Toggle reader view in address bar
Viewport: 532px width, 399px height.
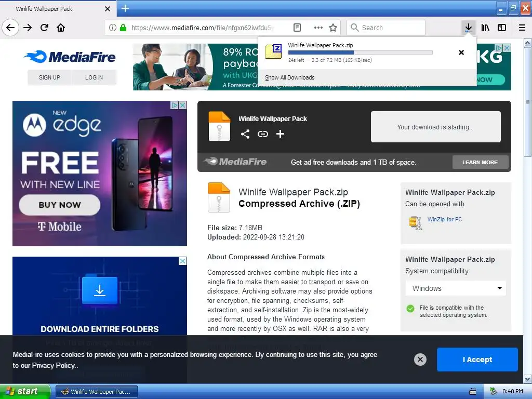click(x=297, y=28)
